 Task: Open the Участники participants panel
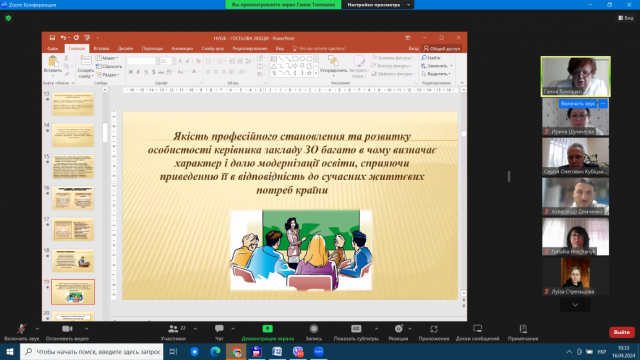pyautogui.click(x=173, y=333)
